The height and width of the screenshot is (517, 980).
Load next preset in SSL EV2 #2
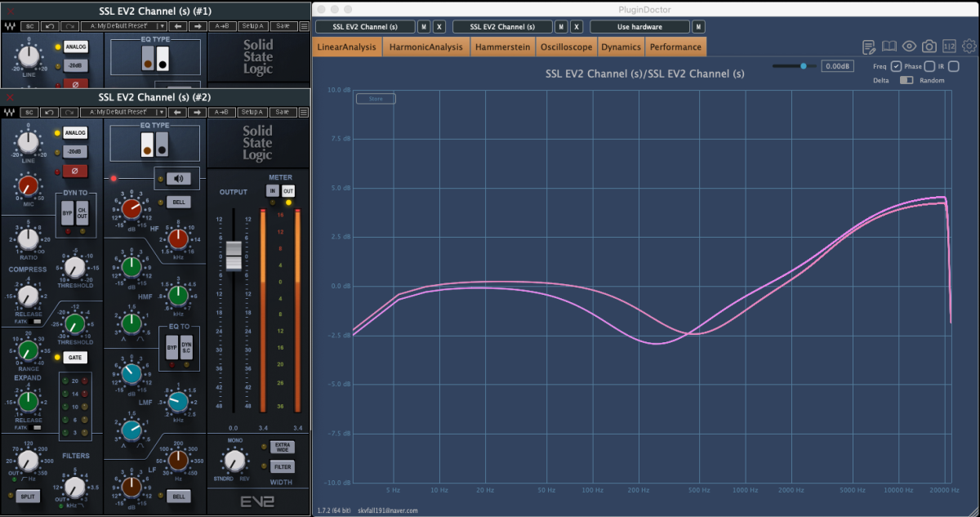[x=198, y=111]
